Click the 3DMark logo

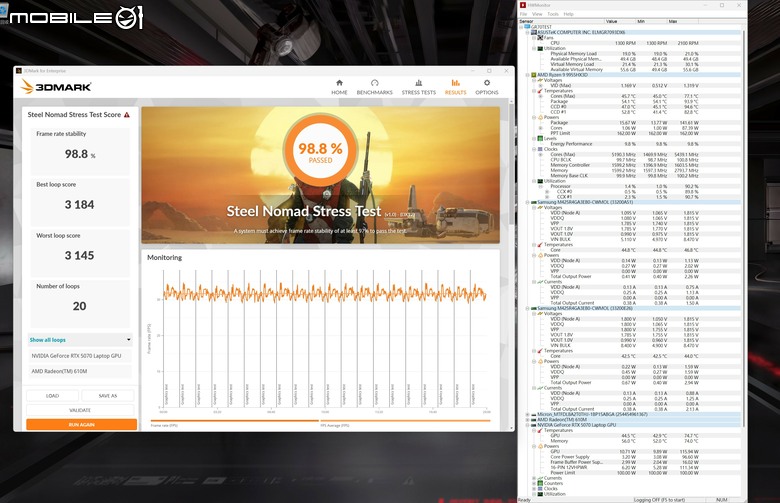pyautogui.click(x=56, y=87)
